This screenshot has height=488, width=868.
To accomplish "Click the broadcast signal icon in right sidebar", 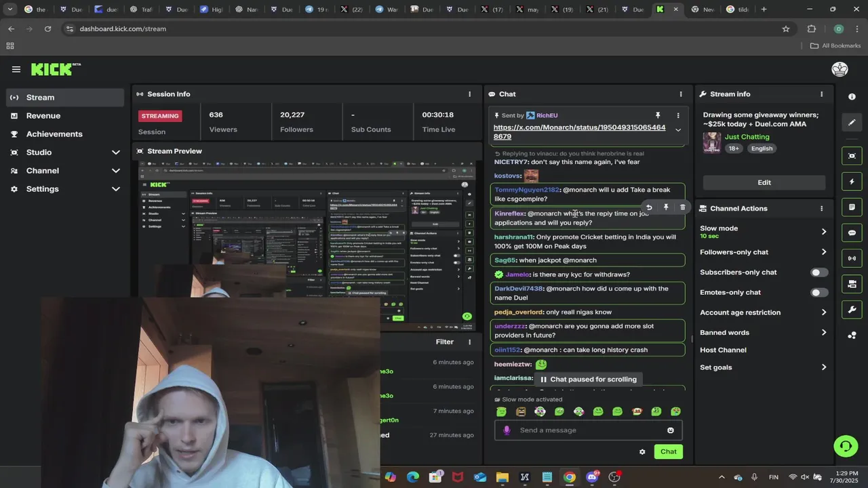I will (x=852, y=258).
